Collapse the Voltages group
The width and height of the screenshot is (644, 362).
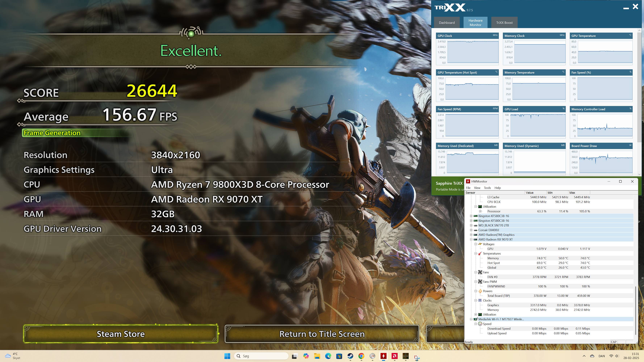(476, 244)
